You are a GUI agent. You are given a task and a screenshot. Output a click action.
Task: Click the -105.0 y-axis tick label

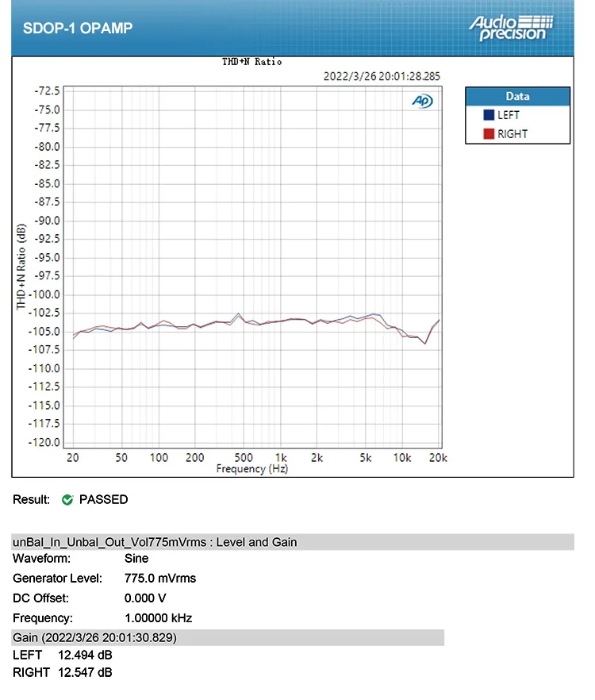pos(44,332)
